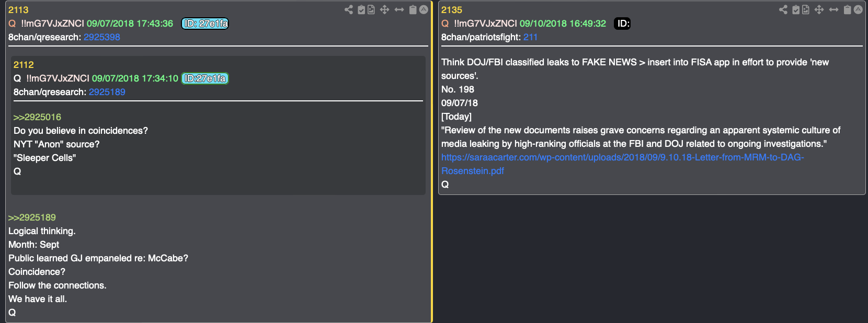868x323 pixels.
Task: Follow the >>2925016 reply reference
Action: [x=37, y=117]
